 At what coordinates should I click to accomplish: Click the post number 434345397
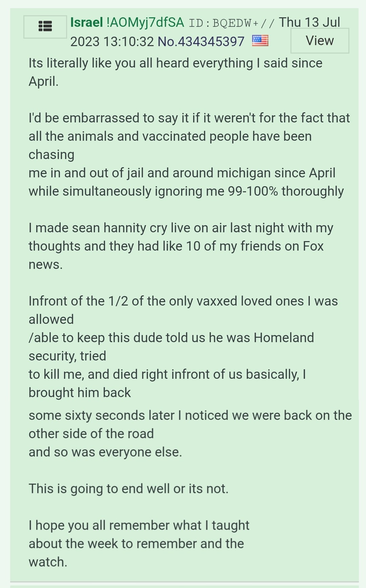click(211, 42)
